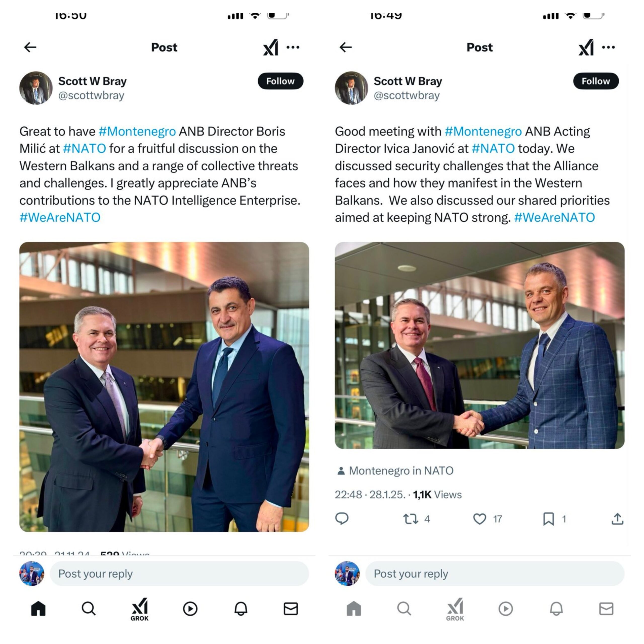
Task: Bookmark the right post
Action: [x=548, y=519]
